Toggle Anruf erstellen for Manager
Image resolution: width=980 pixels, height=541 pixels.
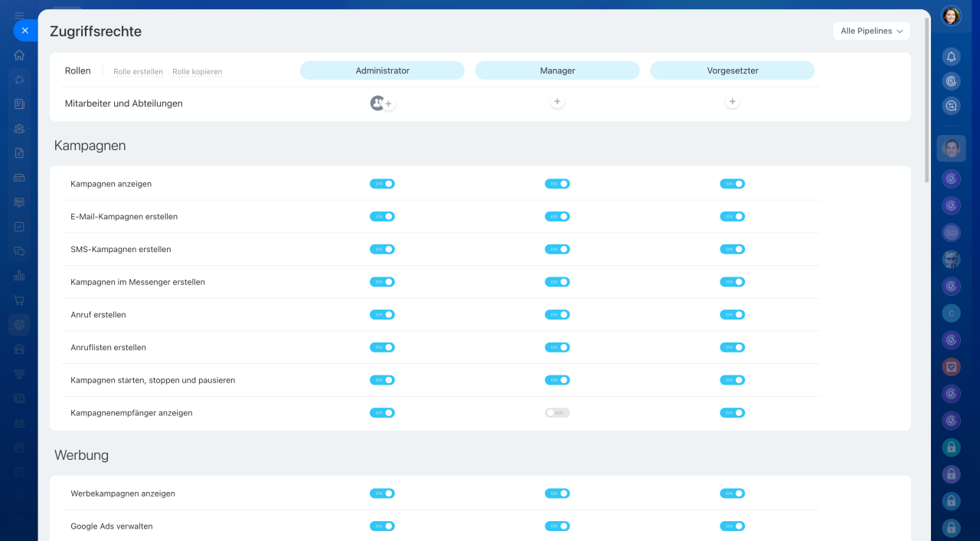pos(557,315)
